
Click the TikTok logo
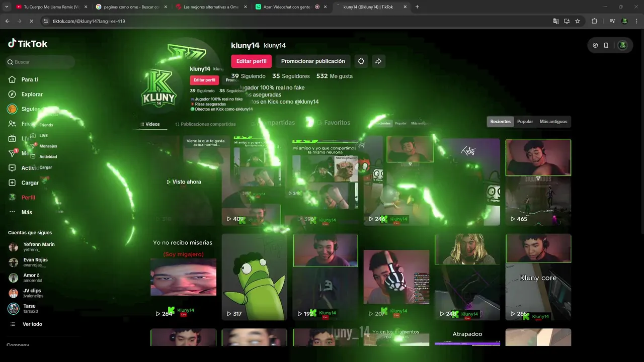(28, 44)
